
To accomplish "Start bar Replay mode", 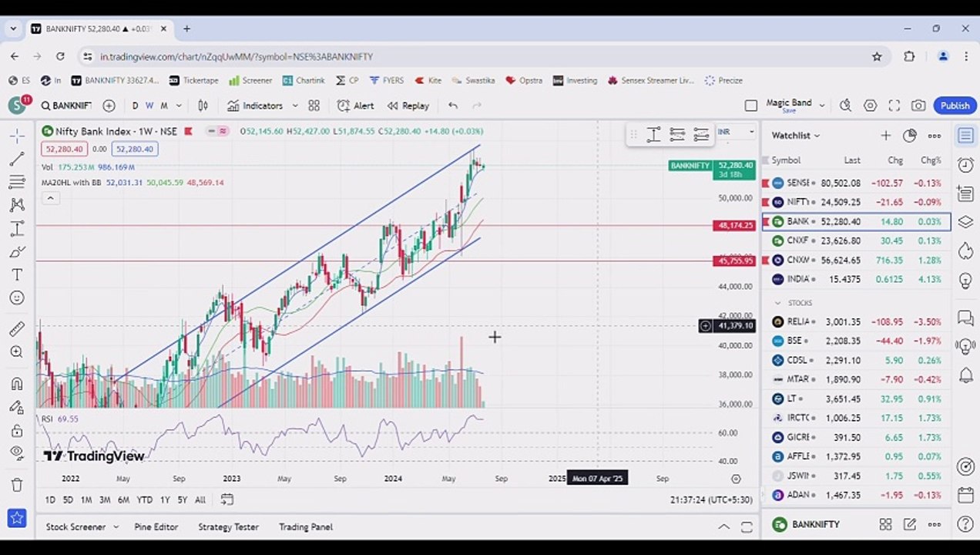I will 408,106.
